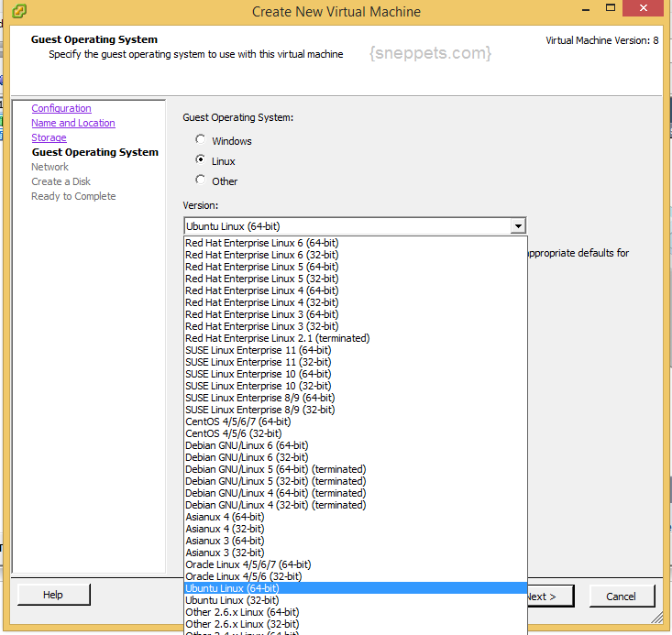The image size is (672, 635).
Task: Choose Red Hat Enterprise Linux 5 (32-bit)
Action: (x=356, y=279)
